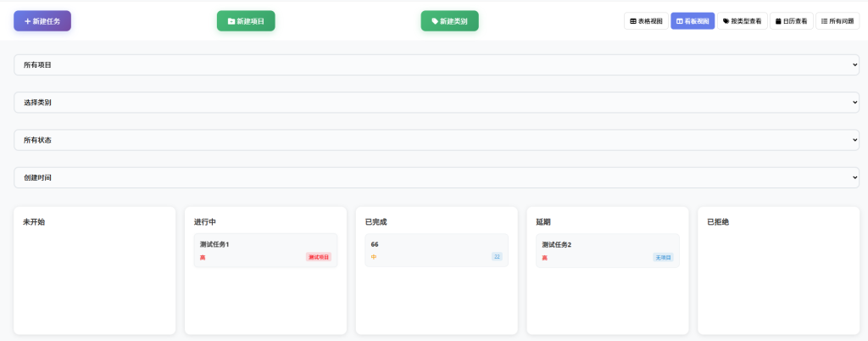Click the blue 无项目 tag on 测试任务2
Viewport: 868px width, 341px height.
[663, 257]
